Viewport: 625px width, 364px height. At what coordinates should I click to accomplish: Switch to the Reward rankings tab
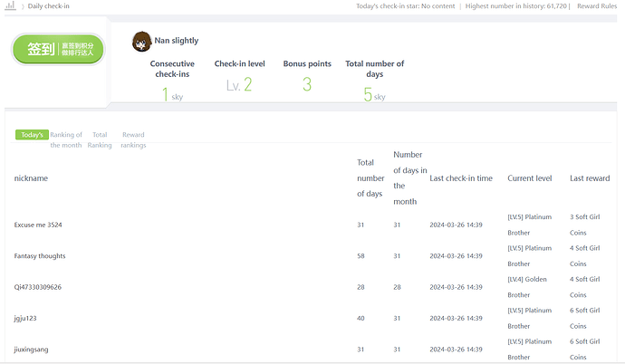pyautogui.click(x=133, y=139)
